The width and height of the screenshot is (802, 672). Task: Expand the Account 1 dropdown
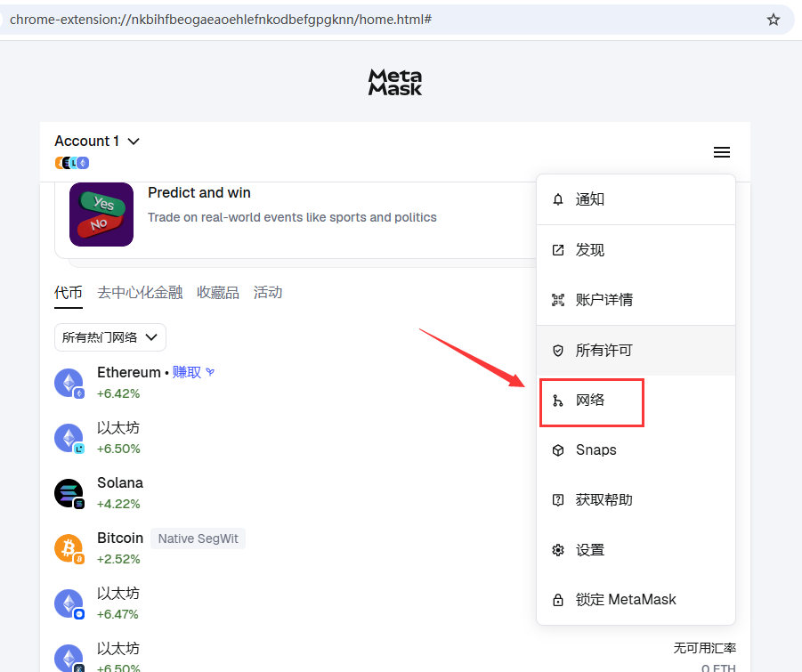pyautogui.click(x=97, y=142)
